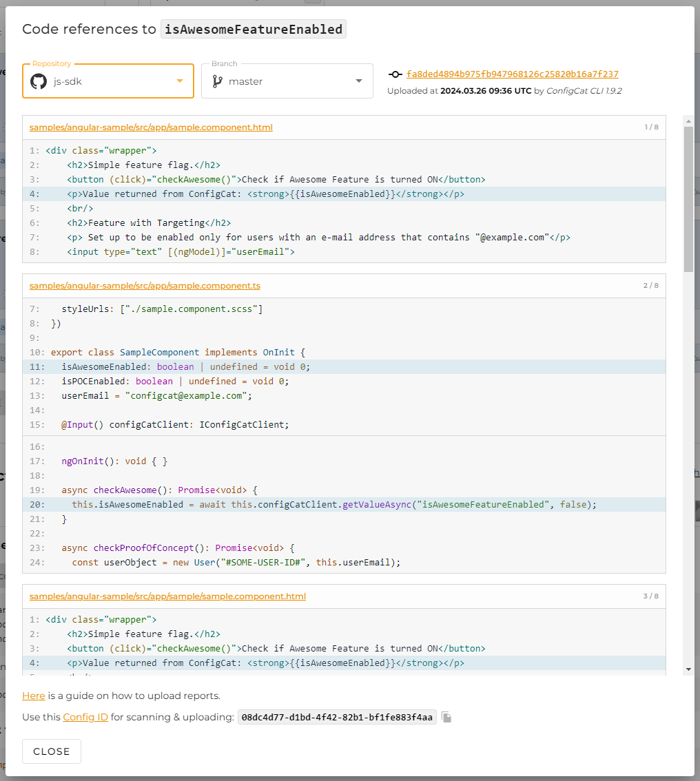Open the master Branch dropdown
Screen dimensions: 700x781
click(x=287, y=81)
